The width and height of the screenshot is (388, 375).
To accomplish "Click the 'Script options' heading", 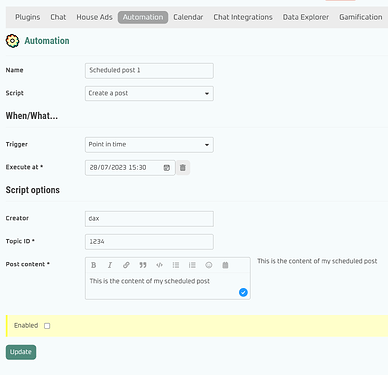I will click(33, 190).
